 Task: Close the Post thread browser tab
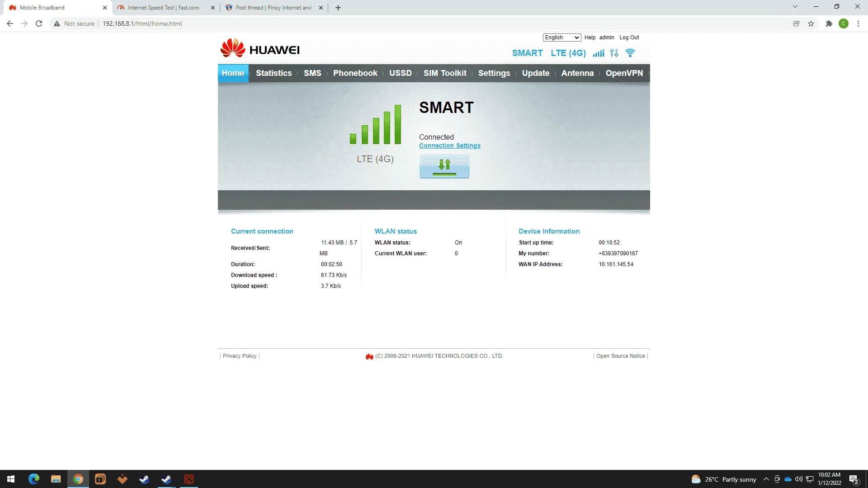click(x=321, y=8)
